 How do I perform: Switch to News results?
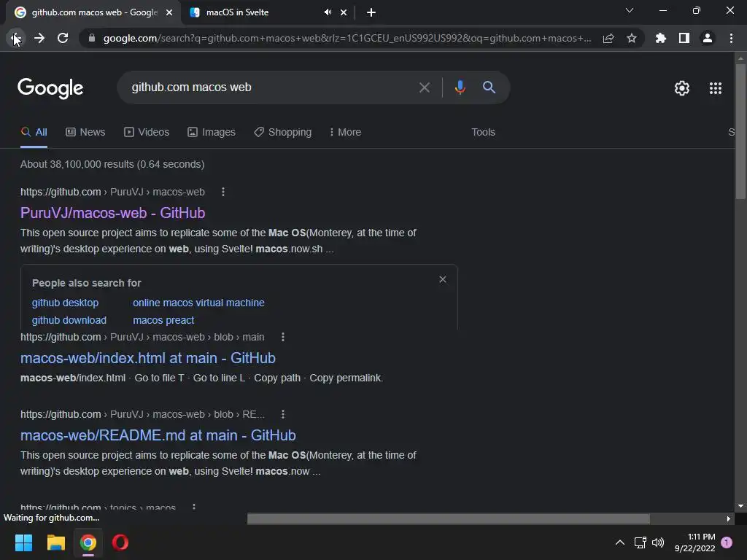pyautogui.click(x=85, y=133)
